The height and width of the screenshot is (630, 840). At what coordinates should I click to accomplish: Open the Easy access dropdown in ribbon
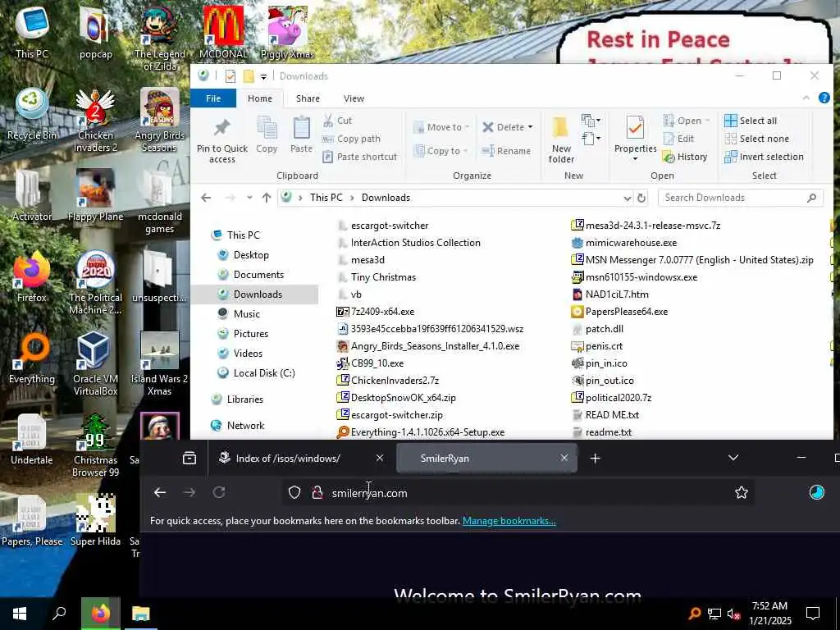591,139
